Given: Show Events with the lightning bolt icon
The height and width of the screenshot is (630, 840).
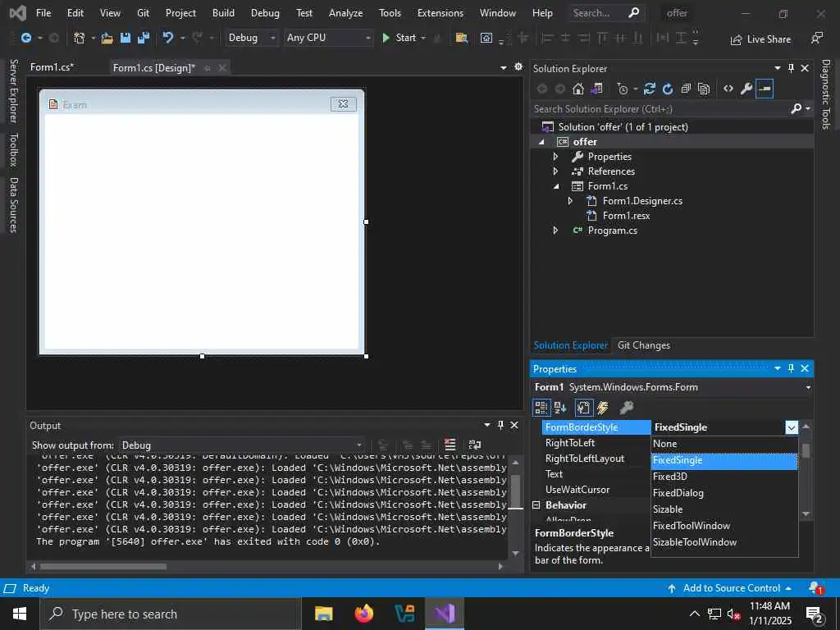Looking at the screenshot, I should click(x=603, y=408).
